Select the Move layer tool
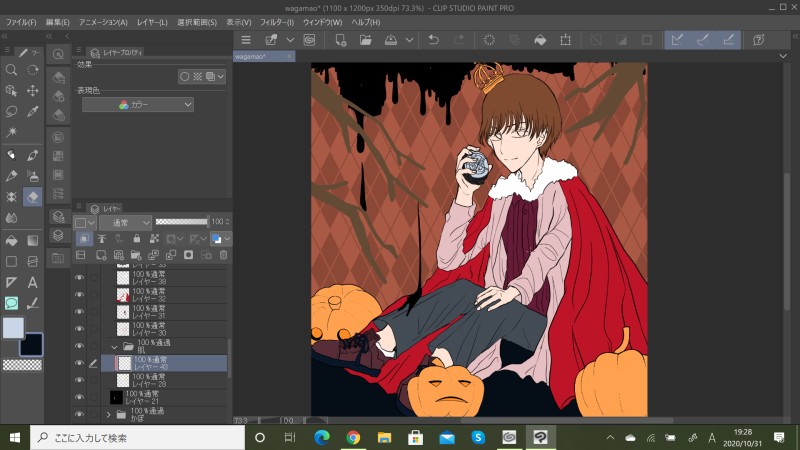Screen dimensions: 800x450 click(32, 91)
